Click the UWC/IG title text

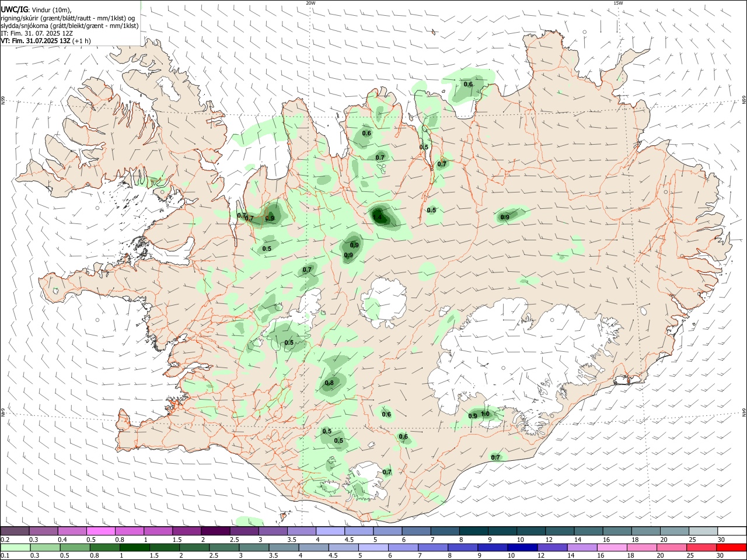(13, 9)
